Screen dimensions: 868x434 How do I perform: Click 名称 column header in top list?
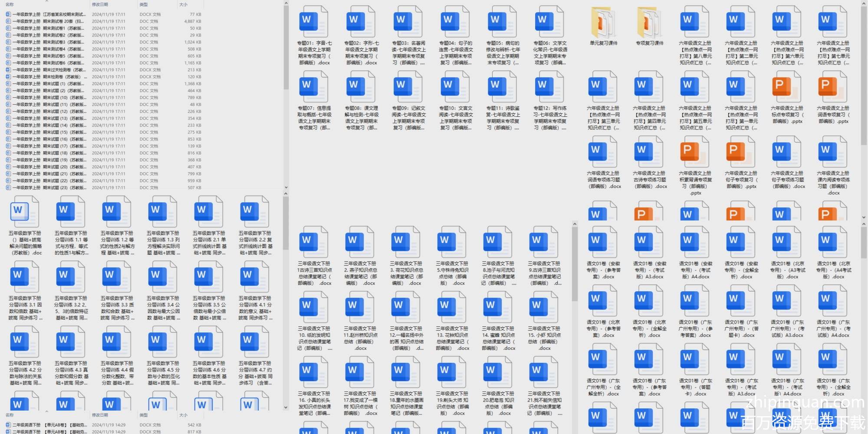point(10,4)
